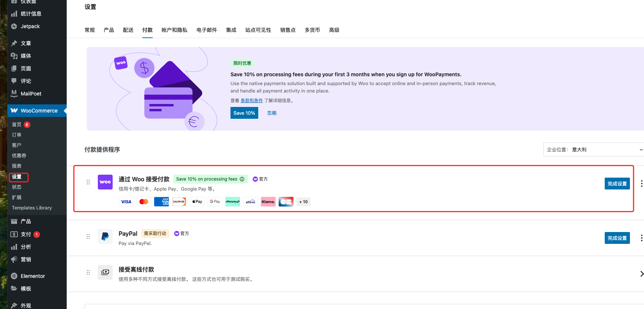This screenshot has width=644, height=309.
Task: Click the offline payments cash icon
Action: pyautogui.click(x=105, y=272)
